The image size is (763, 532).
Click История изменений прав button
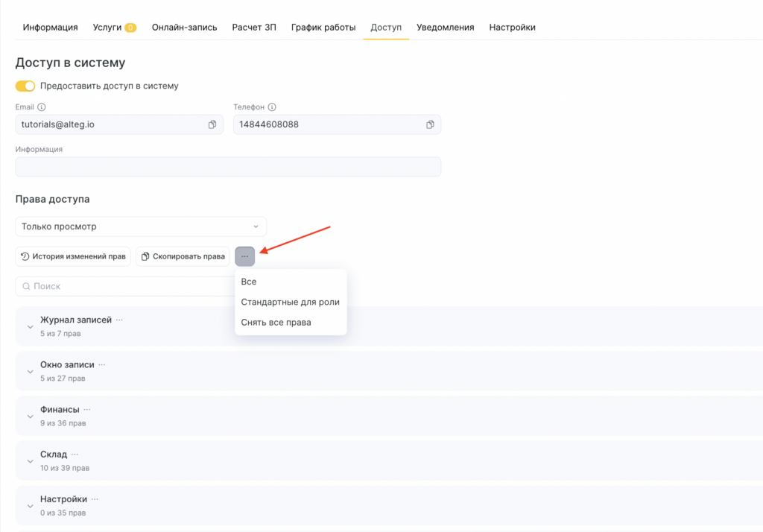(x=73, y=256)
